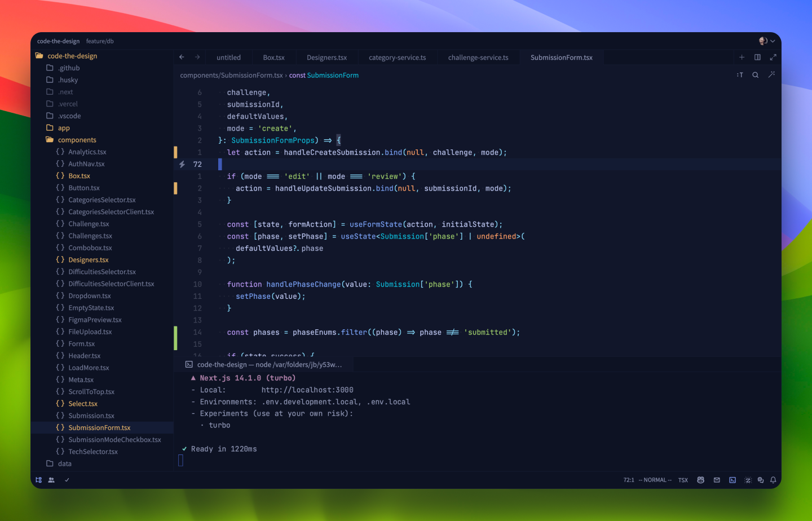Open the feature/db branch selector
Screen dimensions: 812x521
point(100,41)
